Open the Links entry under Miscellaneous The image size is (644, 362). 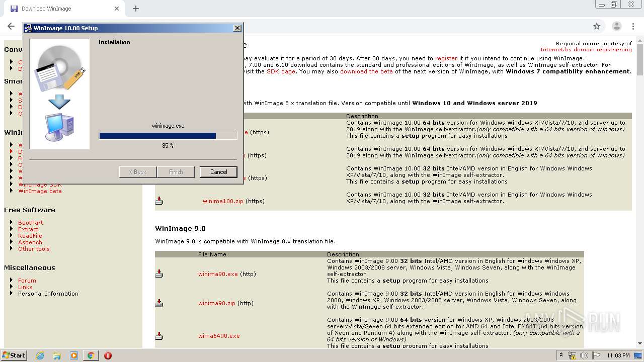(25, 287)
